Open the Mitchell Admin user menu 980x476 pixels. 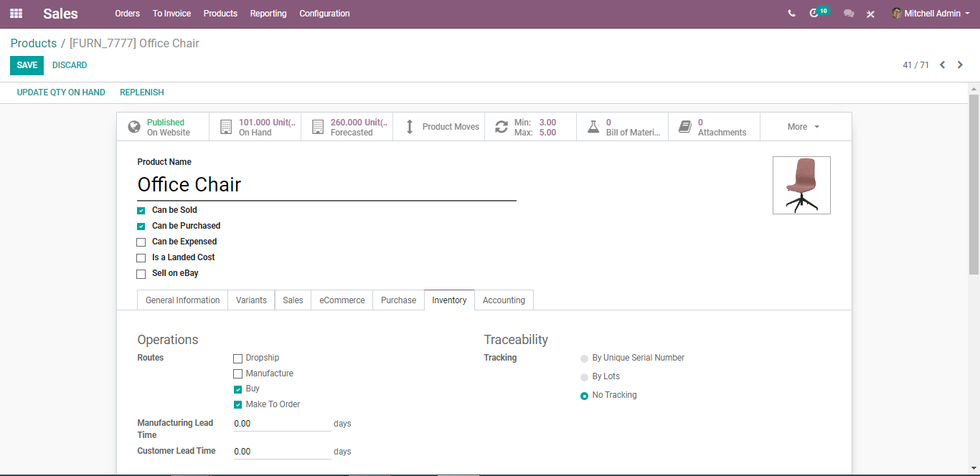tap(930, 14)
